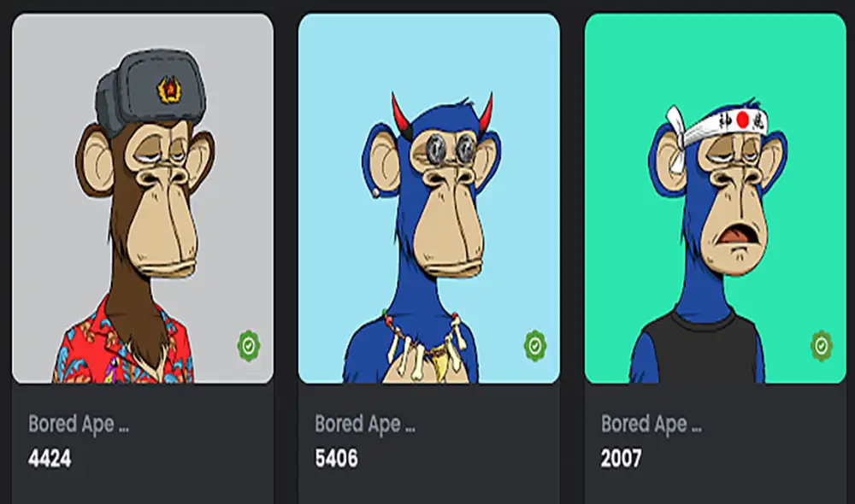This screenshot has height=504, width=855.
Task: Click verified badge on ape 2007 card
Action: tap(821, 345)
